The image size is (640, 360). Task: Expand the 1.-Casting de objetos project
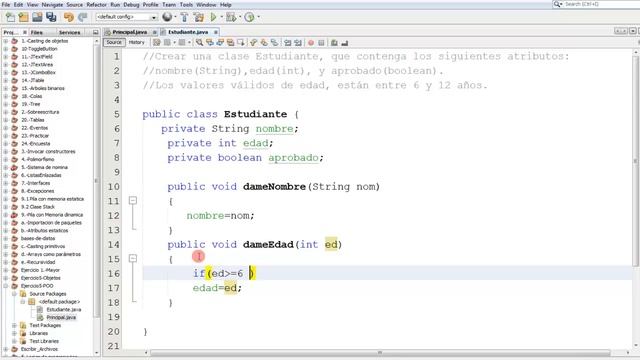[6, 41]
